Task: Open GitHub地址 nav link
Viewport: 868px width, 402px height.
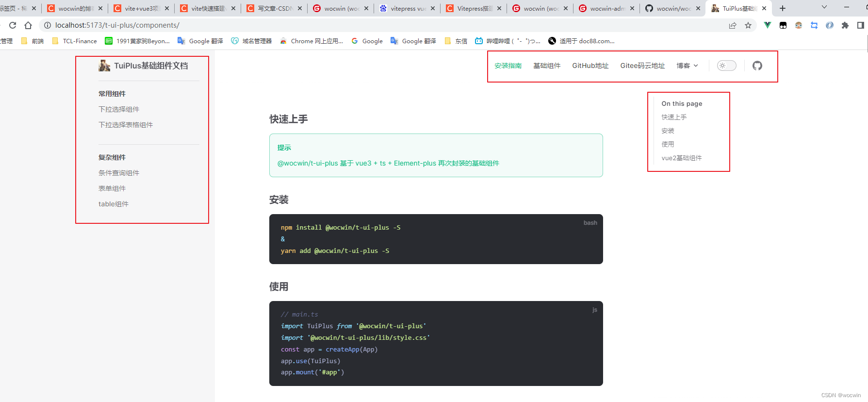Action: point(590,66)
